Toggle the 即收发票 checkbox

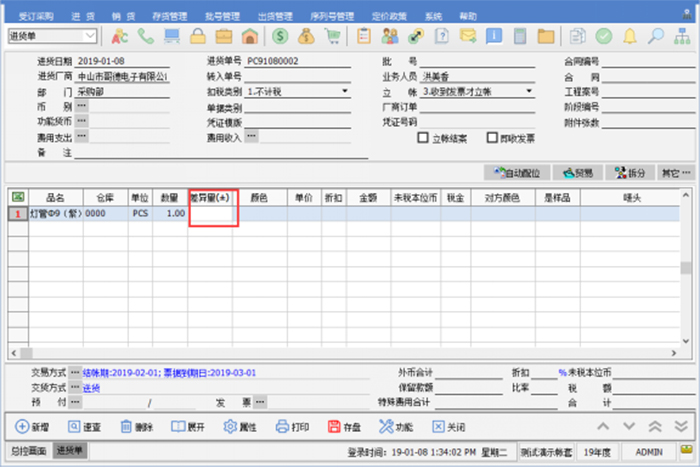[493, 138]
